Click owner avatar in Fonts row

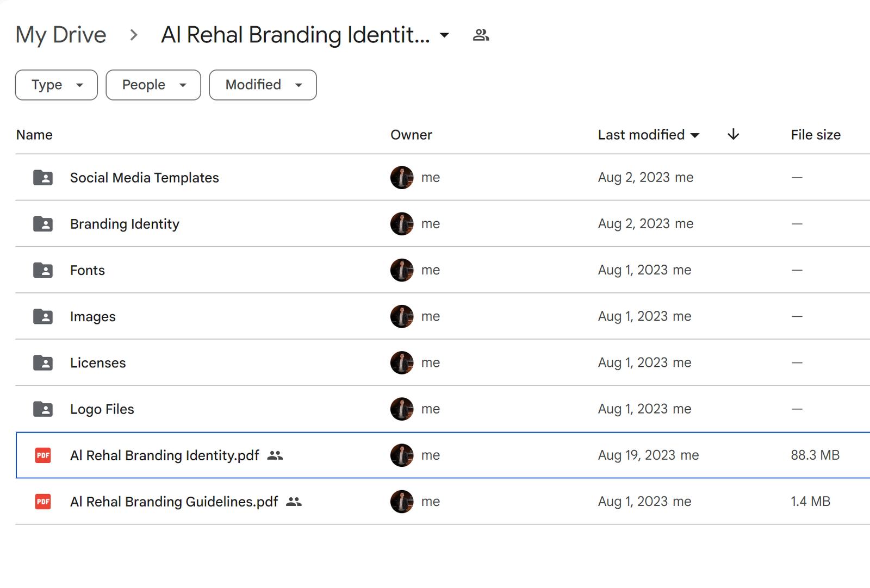[402, 270]
